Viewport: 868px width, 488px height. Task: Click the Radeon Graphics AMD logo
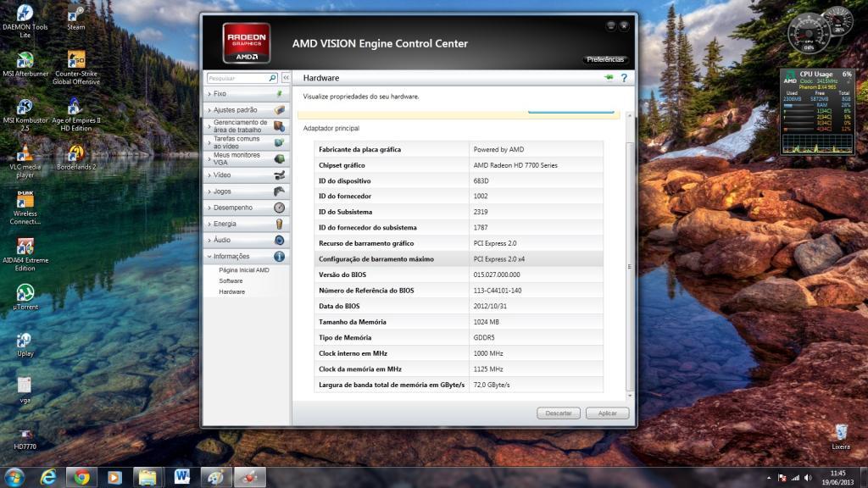click(247, 42)
